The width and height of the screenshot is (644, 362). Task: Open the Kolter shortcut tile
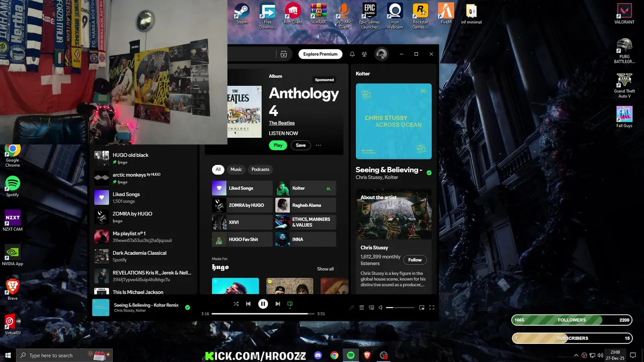[x=305, y=188]
